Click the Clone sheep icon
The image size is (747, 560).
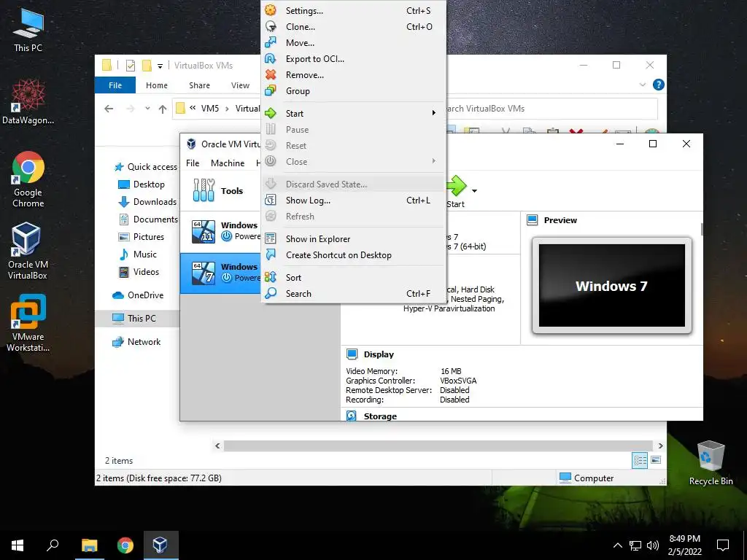tap(271, 27)
